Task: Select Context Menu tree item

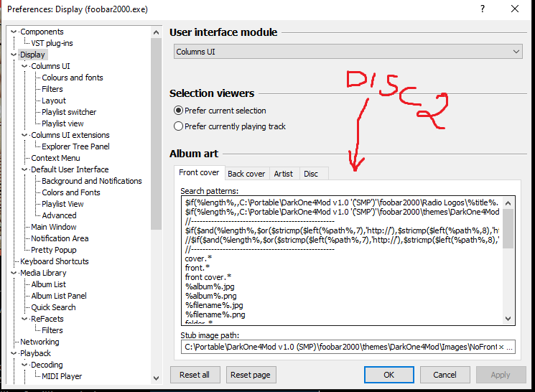Action: [x=55, y=158]
